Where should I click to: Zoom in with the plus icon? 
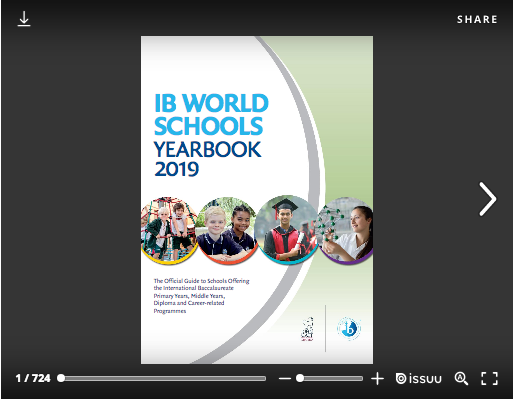377,379
